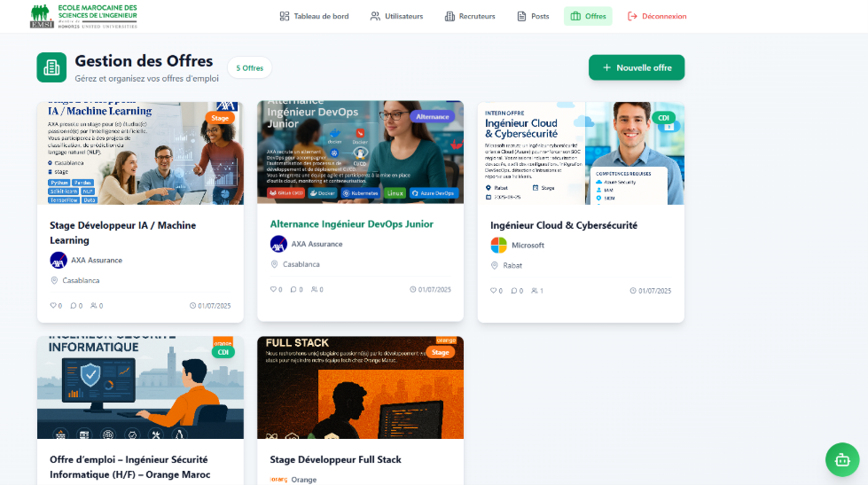
Task: Click the AXA logo on the DevOps card
Action: [278, 244]
